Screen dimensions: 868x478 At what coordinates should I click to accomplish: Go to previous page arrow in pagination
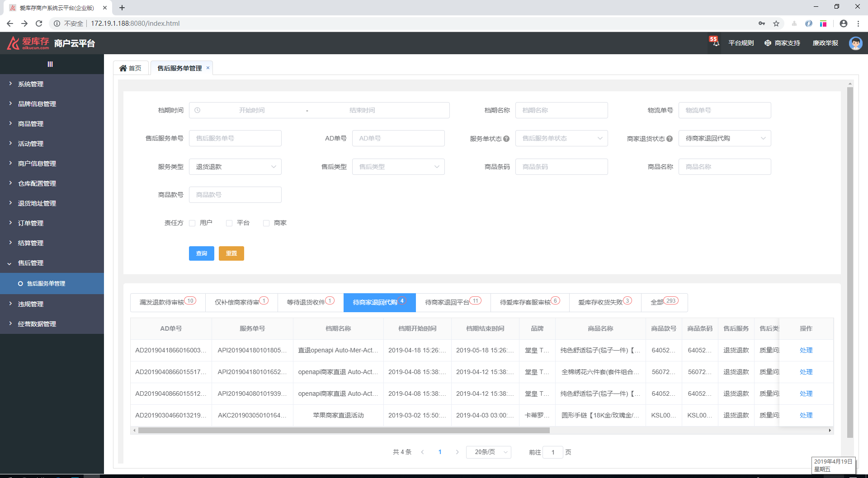(422, 452)
